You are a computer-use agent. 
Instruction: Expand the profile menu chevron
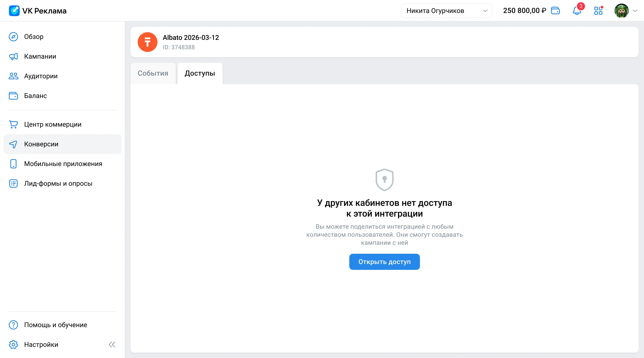635,11
